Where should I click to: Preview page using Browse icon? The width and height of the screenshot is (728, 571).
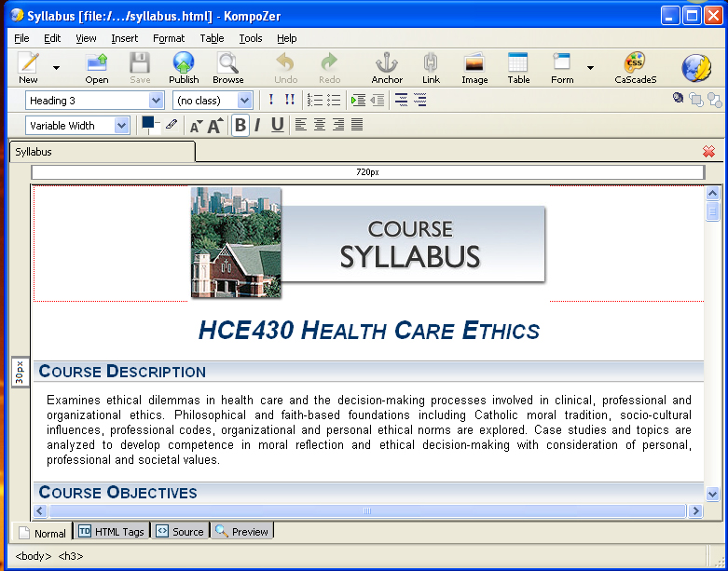point(228,68)
